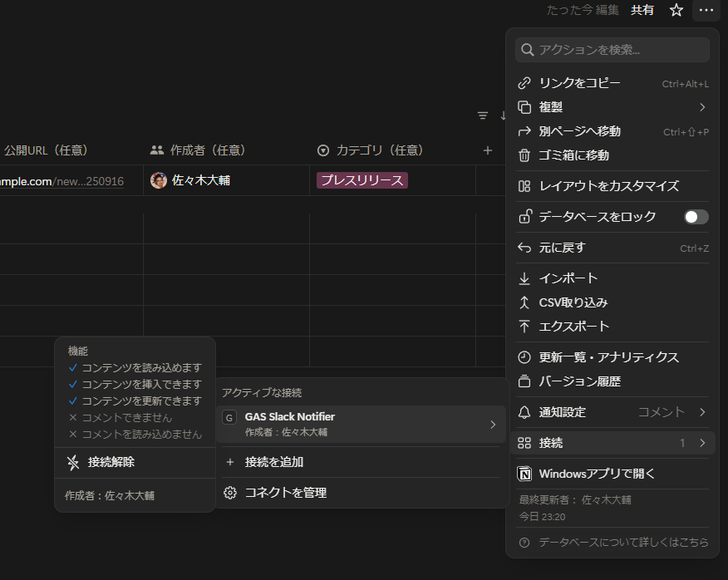Viewport: 728px width, 580px height.
Task: Click the filter icon above the table
Action: pos(483,116)
